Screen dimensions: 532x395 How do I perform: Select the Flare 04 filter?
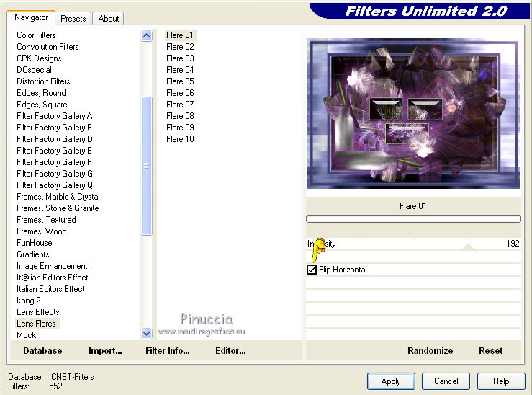click(x=180, y=70)
